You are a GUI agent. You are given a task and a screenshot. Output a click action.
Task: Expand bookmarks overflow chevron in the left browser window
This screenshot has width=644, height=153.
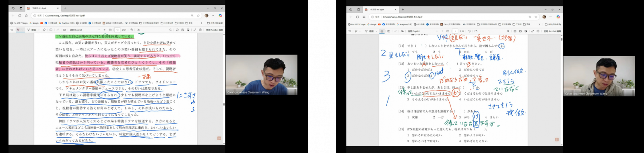coord(202,23)
